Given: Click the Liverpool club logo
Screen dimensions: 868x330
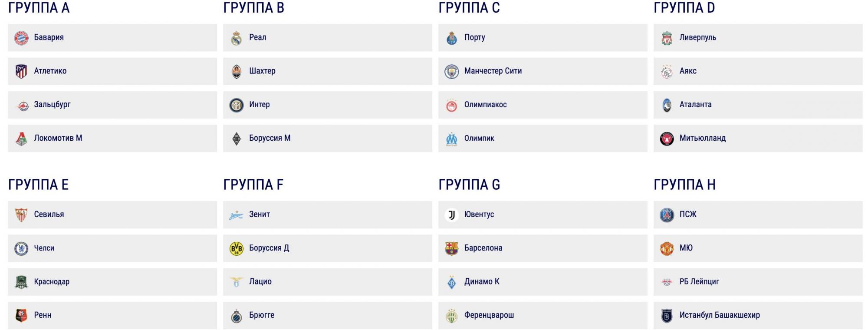Looking at the screenshot, I should (667, 38).
